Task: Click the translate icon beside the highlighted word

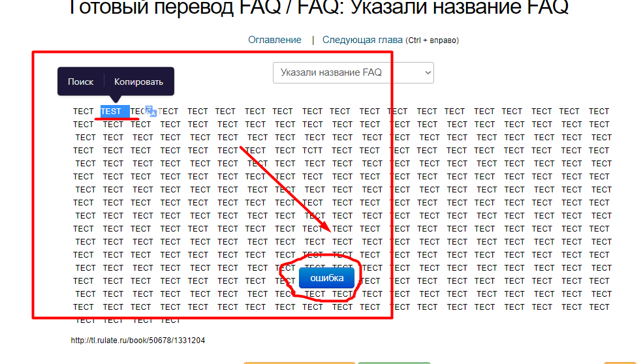Action: tap(151, 111)
